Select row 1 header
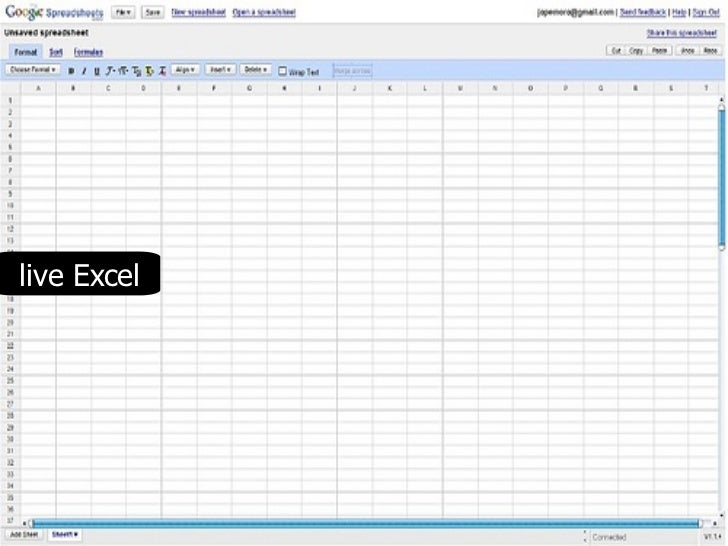Image resolution: width=728 pixels, height=546 pixels. tap(10, 100)
